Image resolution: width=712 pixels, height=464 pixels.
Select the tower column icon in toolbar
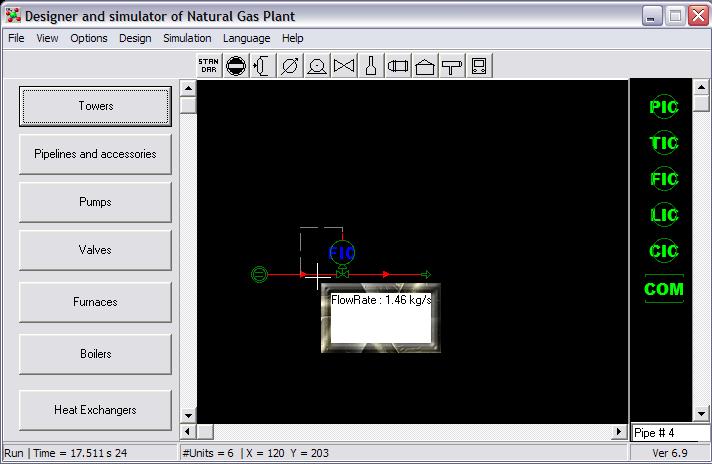[x=262, y=66]
